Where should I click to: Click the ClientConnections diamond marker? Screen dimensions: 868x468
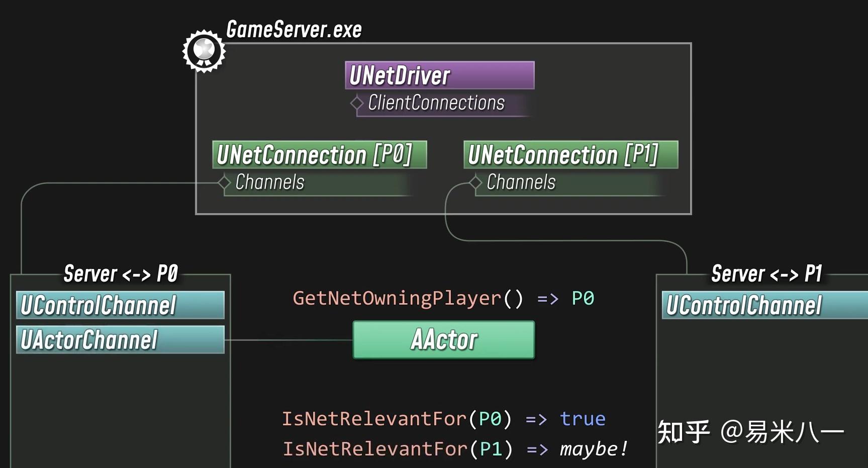tap(357, 103)
